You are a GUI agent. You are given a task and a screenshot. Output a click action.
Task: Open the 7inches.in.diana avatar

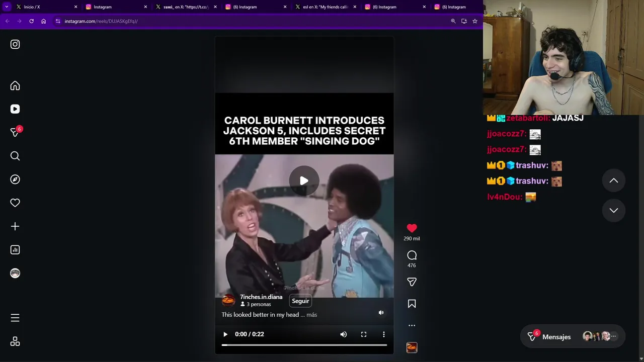(x=228, y=301)
